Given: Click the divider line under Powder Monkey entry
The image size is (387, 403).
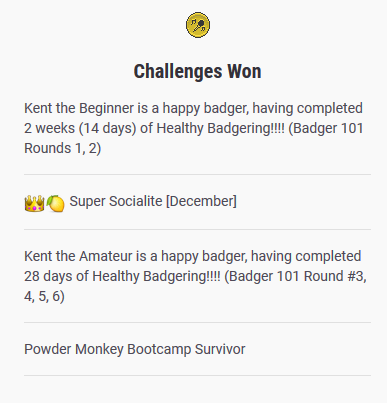Looking at the screenshot, I should [x=197, y=375].
